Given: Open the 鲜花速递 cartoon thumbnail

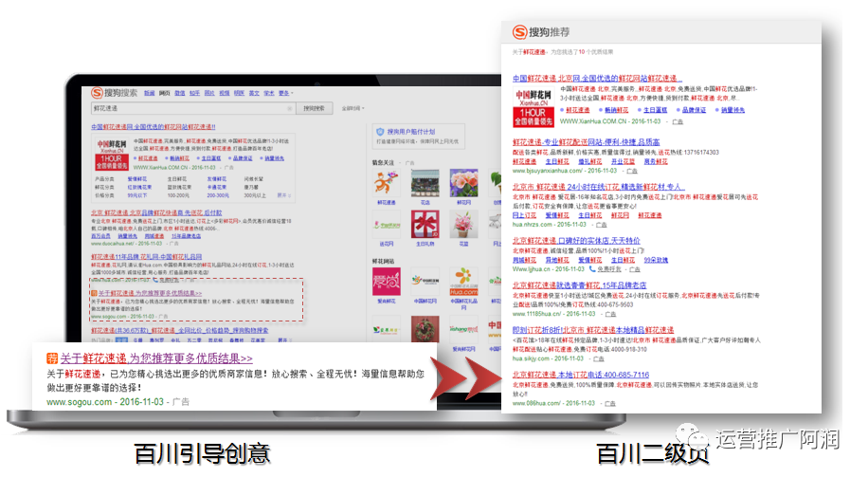Looking at the screenshot, I should click(x=386, y=183).
